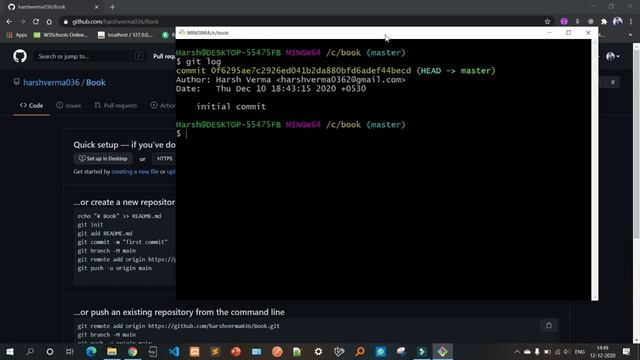
Task: Reload the GitHub page
Action: pos(36,22)
